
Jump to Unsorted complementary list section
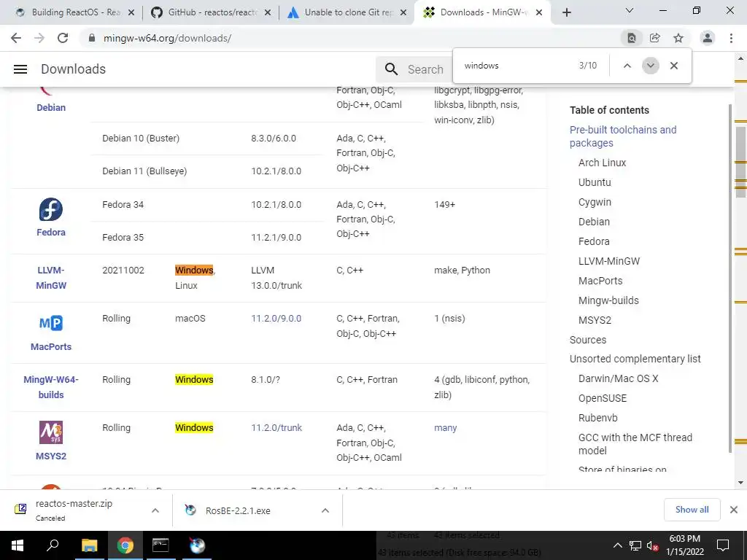[635, 359]
